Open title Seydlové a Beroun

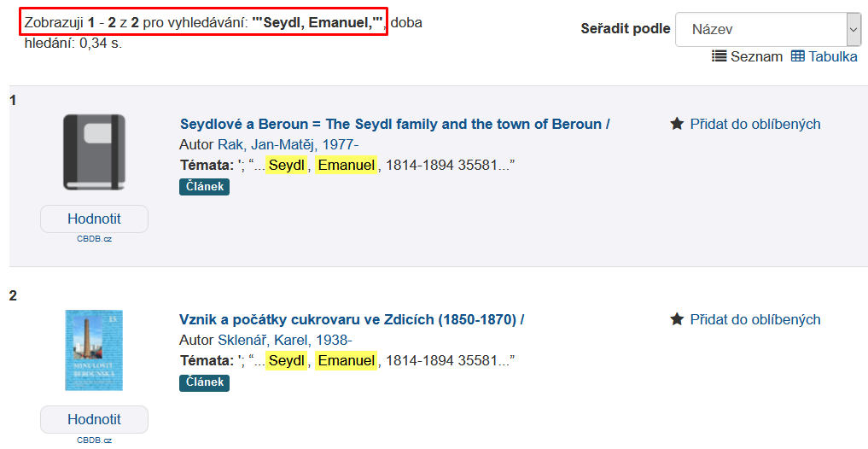coord(394,124)
